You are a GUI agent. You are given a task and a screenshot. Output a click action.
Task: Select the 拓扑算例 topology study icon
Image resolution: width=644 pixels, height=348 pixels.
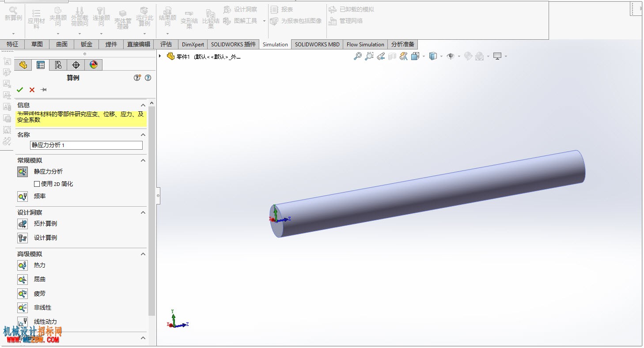pyautogui.click(x=23, y=224)
